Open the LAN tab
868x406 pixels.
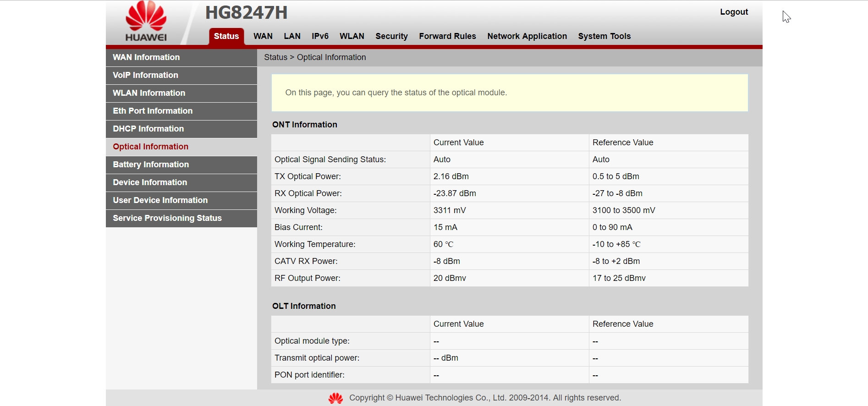292,36
